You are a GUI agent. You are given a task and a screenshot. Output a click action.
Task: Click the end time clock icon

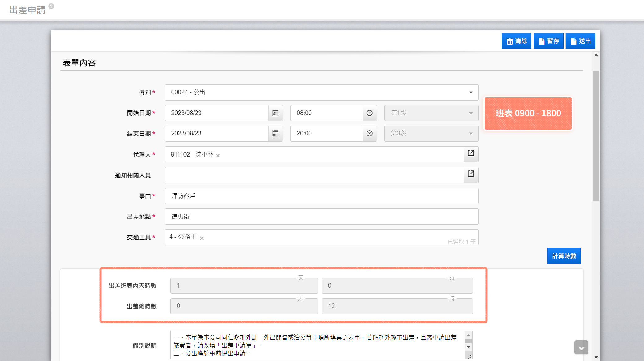(x=369, y=134)
